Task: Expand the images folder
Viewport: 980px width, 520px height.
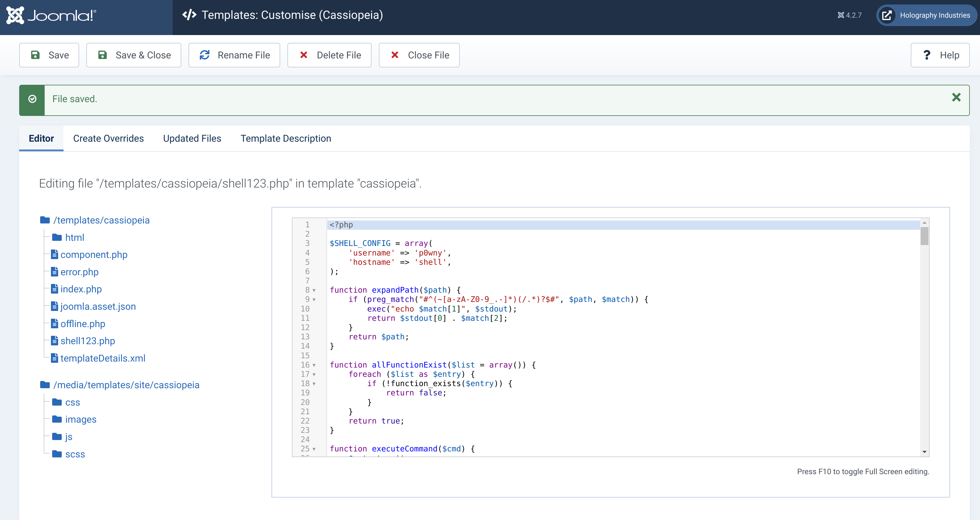Action: click(x=81, y=420)
